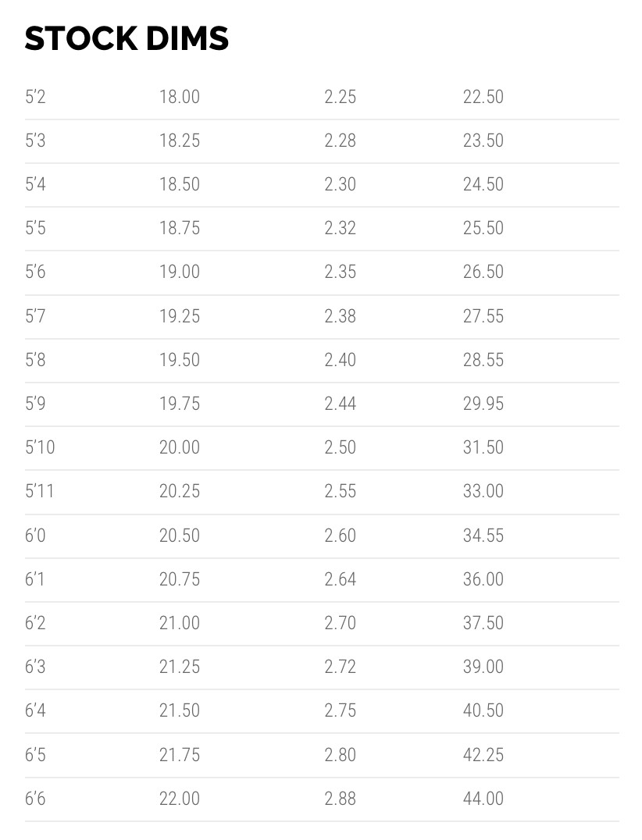Click the 19.25 width cell

click(x=180, y=316)
